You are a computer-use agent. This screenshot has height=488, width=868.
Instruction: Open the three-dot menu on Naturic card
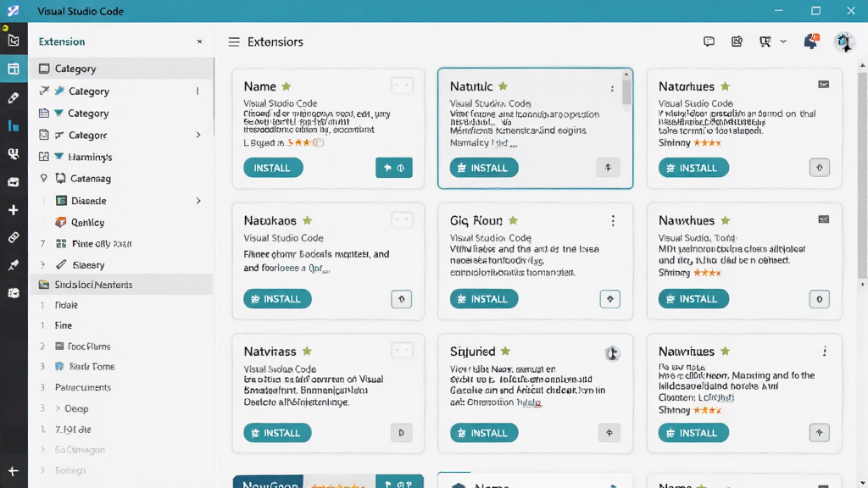612,88
